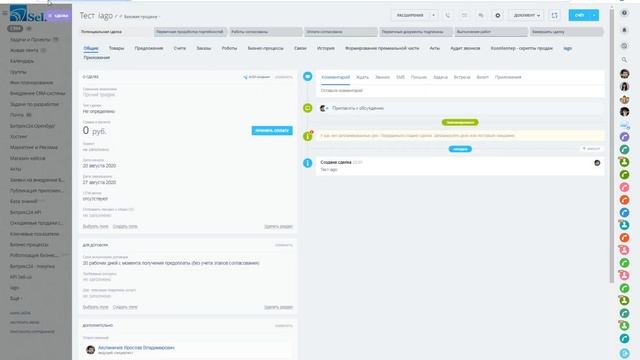
Task: Open Хостинг in the sidebar
Action: click(19, 137)
